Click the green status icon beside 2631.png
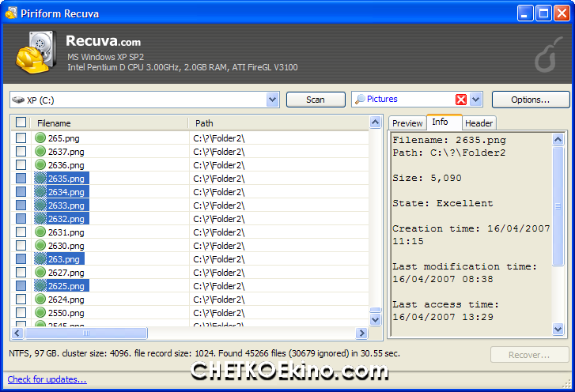The width and height of the screenshot is (575, 392). (x=40, y=232)
